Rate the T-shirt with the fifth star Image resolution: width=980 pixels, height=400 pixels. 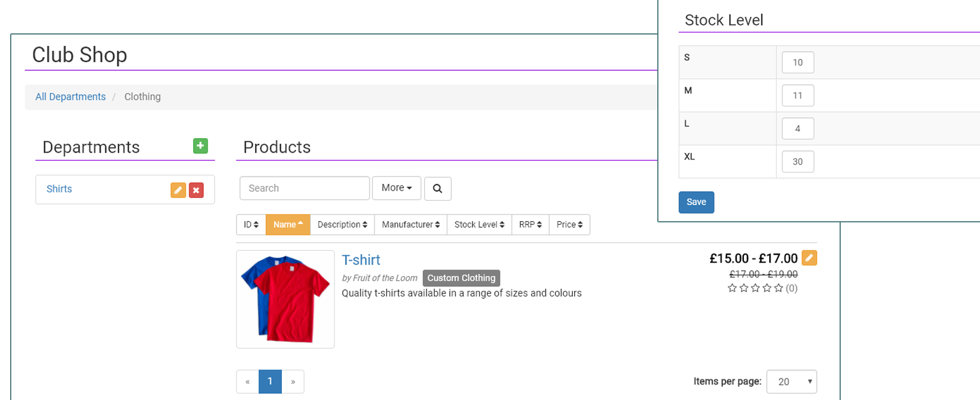[x=778, y=288]
